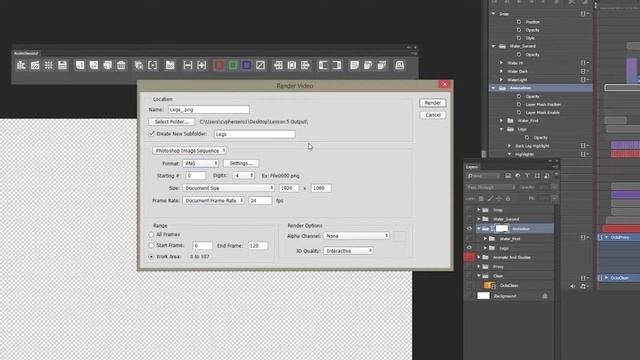Open the Layers panel flyout menu
The height and width of the screenshot is (360, 640).
point(555,167)
